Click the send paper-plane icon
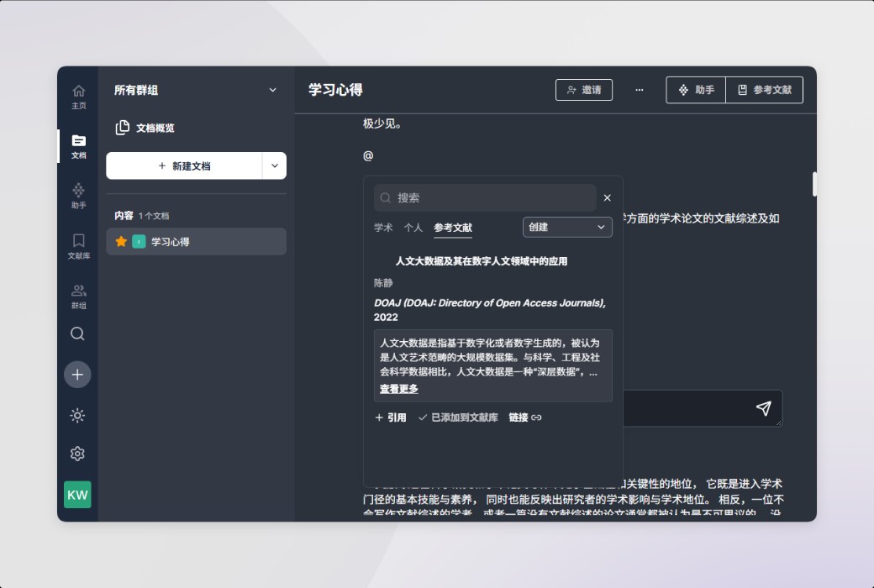This screenshot has width=874, height=588. [764, 408]
